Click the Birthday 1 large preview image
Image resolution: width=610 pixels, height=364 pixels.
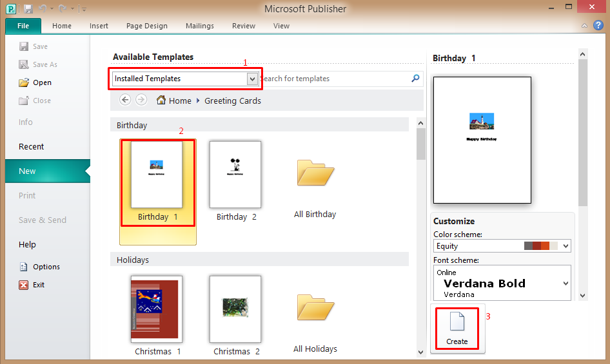coord(482,140)
